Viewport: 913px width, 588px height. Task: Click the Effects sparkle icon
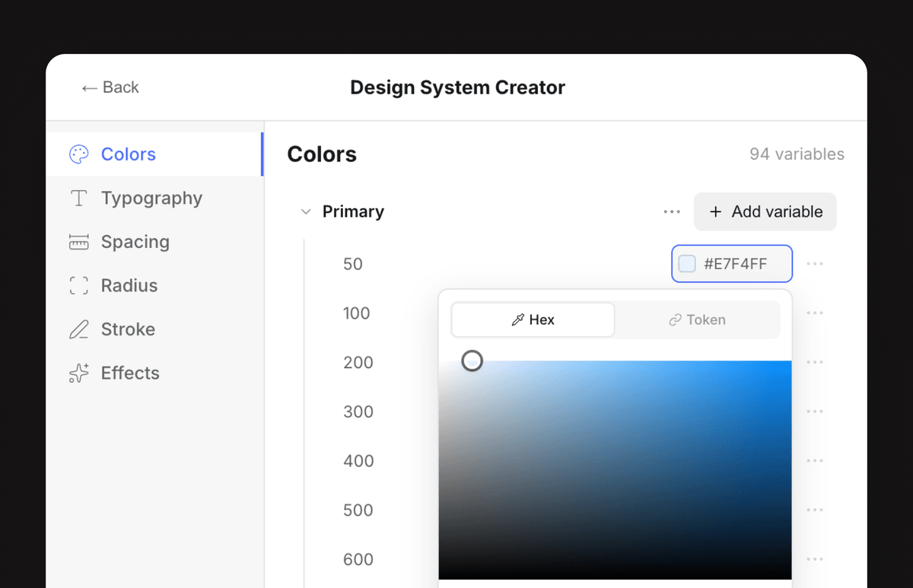[79, 373]
